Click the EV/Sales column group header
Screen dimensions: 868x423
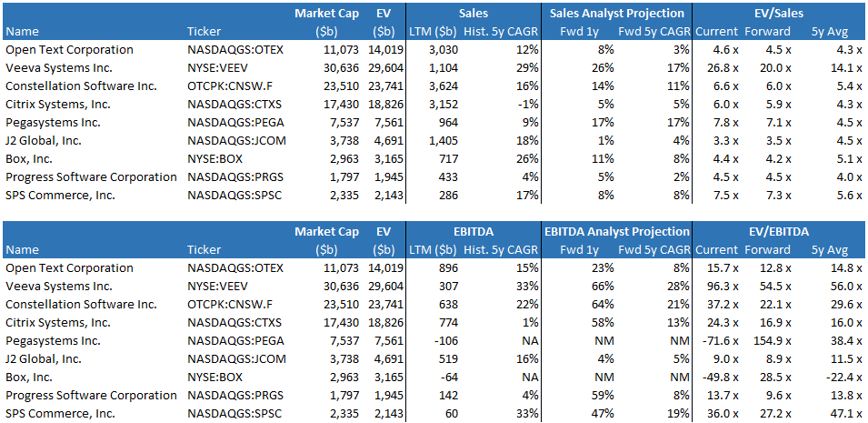point(778,13)
